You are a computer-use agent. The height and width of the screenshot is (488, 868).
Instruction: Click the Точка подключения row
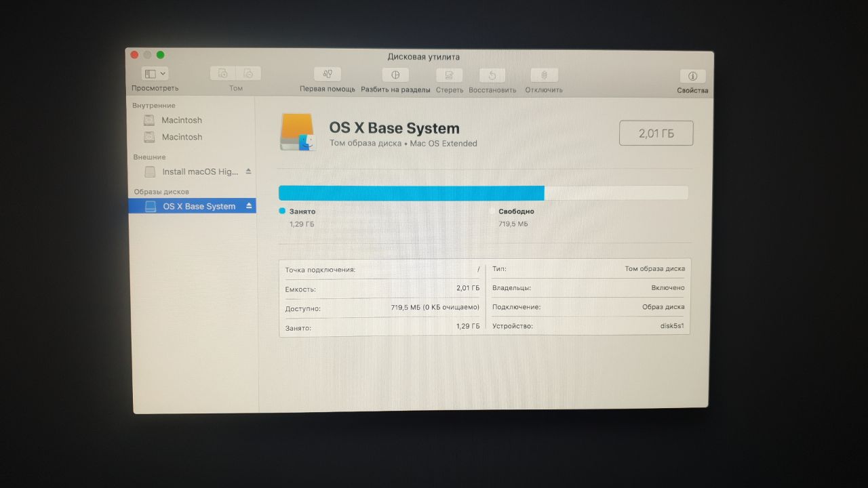pos(382,269)
